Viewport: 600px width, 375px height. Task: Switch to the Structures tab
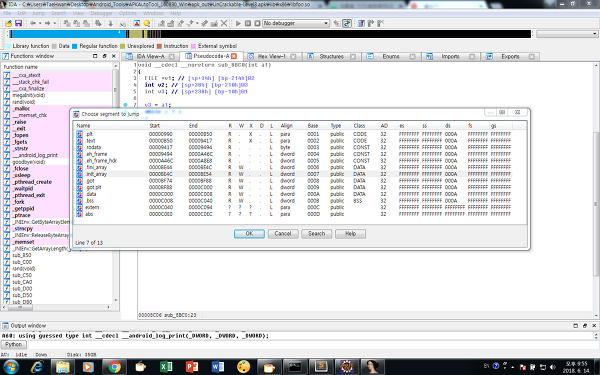(x=331, y=57)
